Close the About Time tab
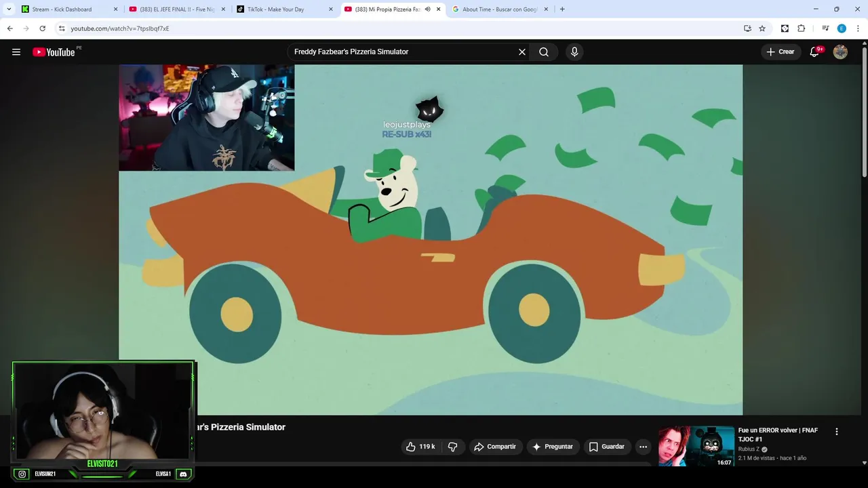Viewport: 868px width, 488px height. tap(546, 9)
